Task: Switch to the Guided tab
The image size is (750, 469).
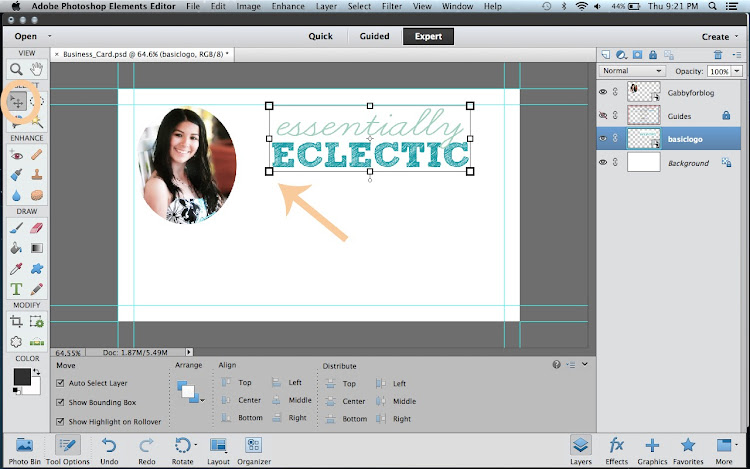Action: coord(375,37)
